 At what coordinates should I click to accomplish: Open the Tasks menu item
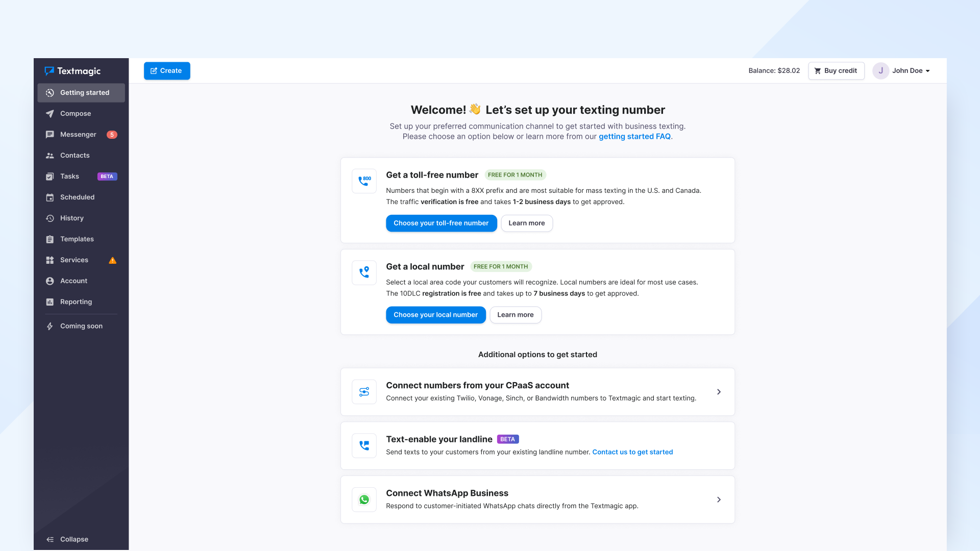point(81,177)
